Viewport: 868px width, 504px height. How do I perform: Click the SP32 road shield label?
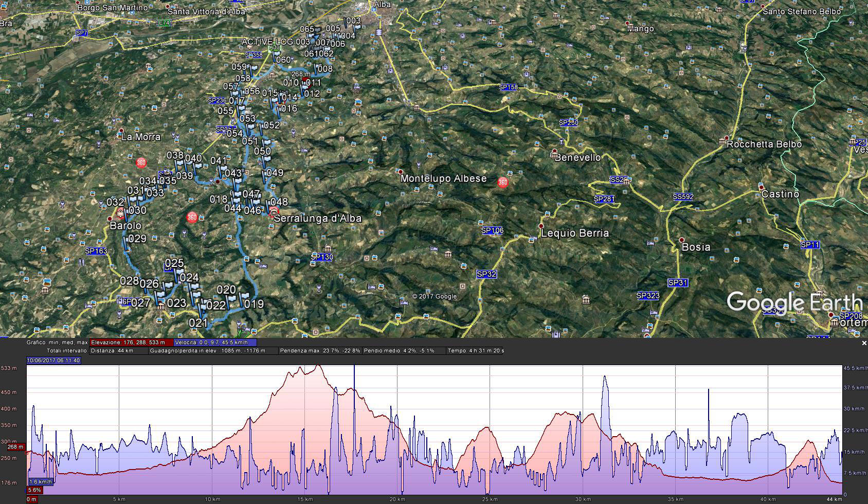pos(486,274)
